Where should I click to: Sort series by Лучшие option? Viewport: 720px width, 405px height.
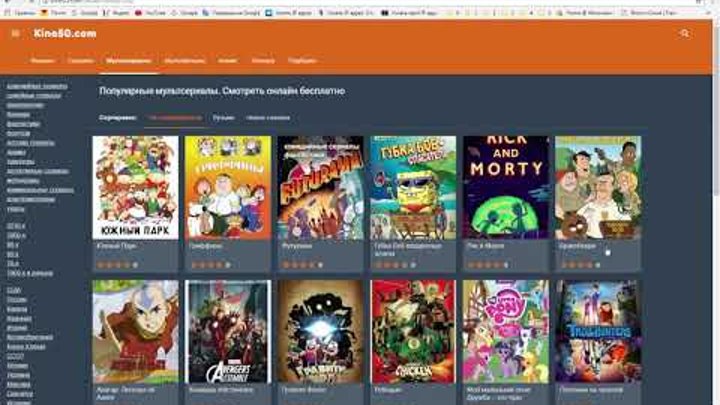tap(223, 117)
